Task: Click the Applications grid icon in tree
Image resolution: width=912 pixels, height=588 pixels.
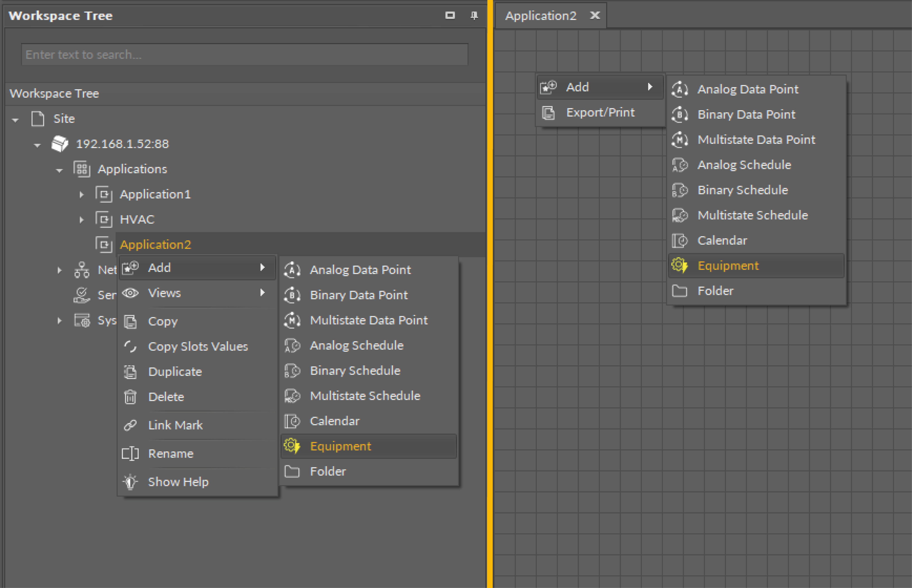Action: click(x=82, y=169)
